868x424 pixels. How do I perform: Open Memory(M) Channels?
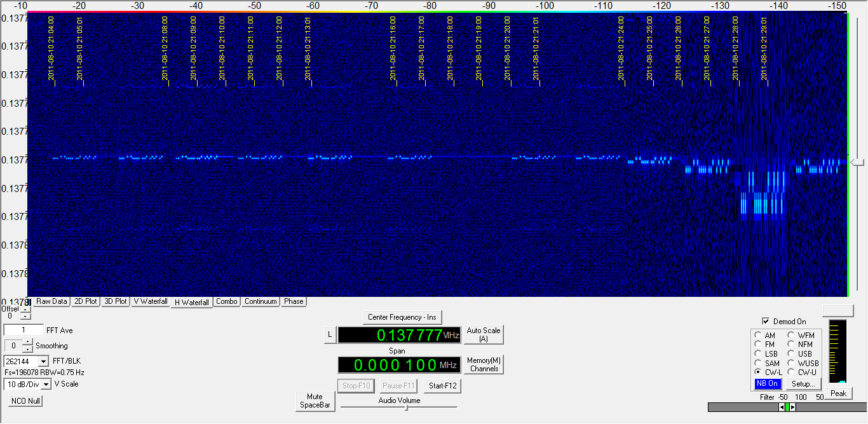pyautogui.click(x=484, y=364)
